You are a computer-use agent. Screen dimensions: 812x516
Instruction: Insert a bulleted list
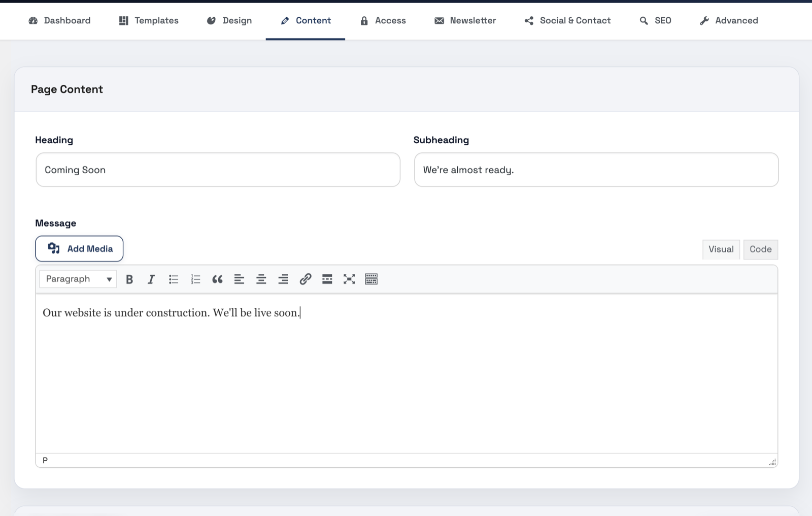tap(174, 279)
